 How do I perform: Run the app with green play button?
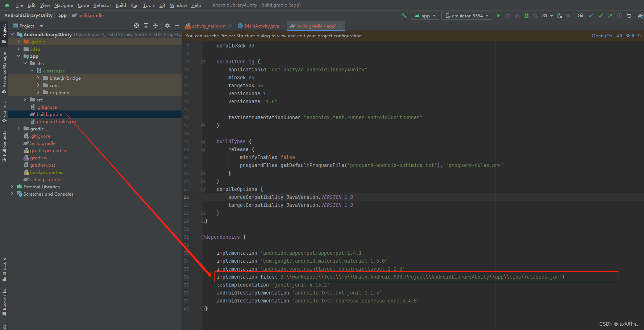(499, 16)
